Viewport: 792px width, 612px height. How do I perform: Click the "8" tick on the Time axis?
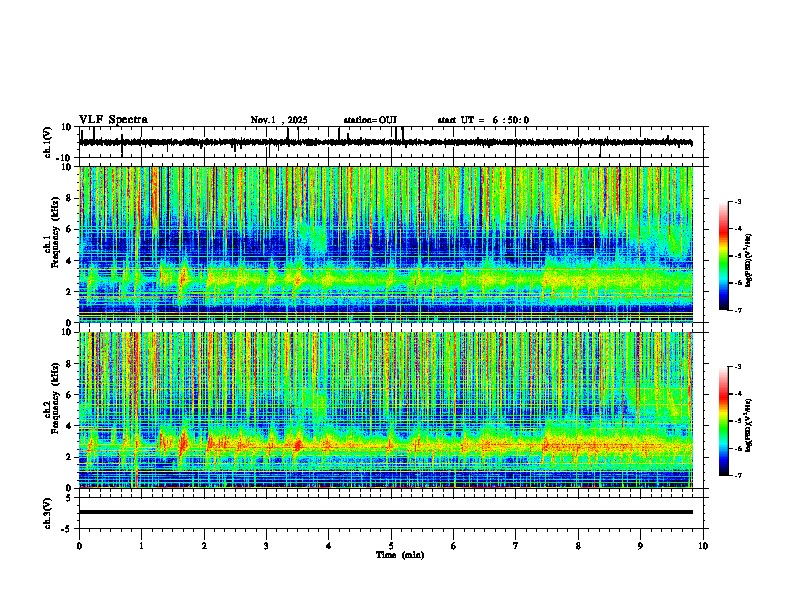point(578,546)
